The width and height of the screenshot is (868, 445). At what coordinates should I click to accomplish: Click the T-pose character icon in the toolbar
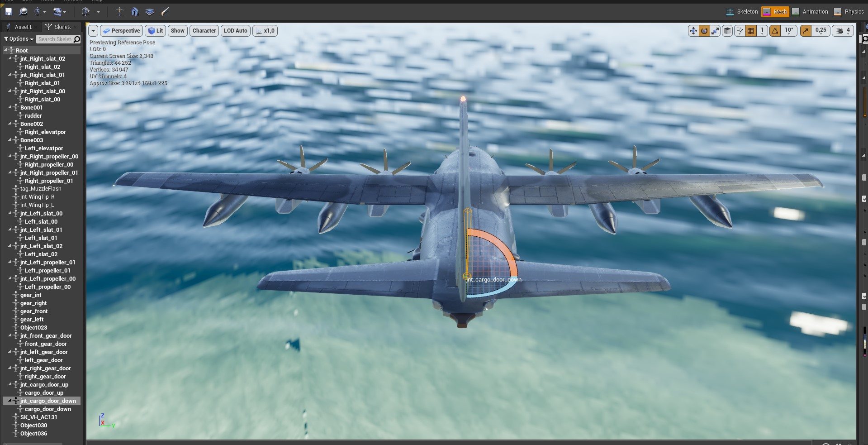tap(119, 12)
